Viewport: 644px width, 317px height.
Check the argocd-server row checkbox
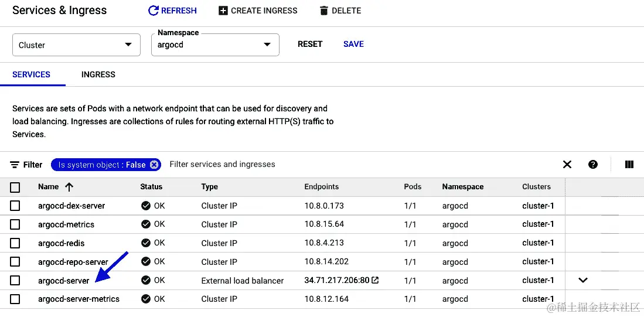[x=15, y=281]
